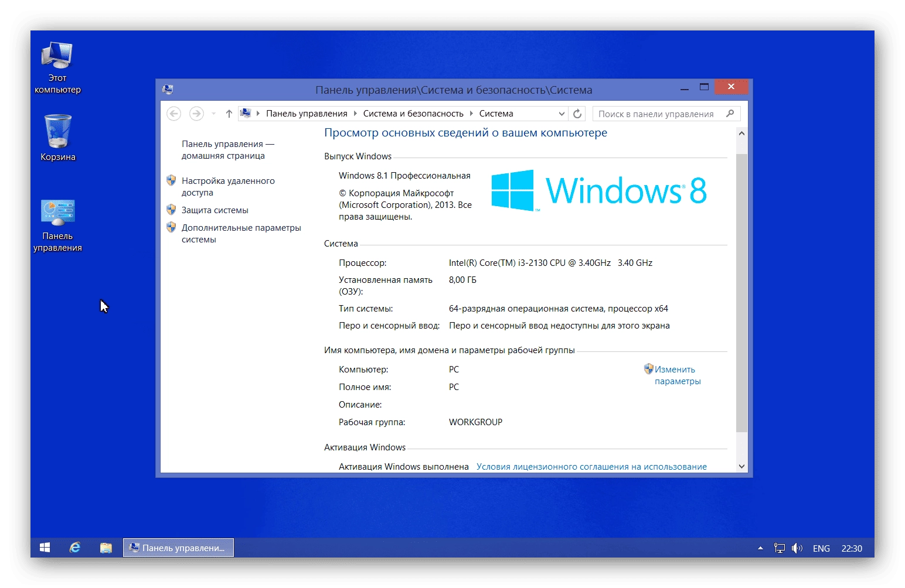The image size is (905, 588).
Task: Activate the Панель управления taskbar button
Action: pyautogui.click(x=178, y=548)
